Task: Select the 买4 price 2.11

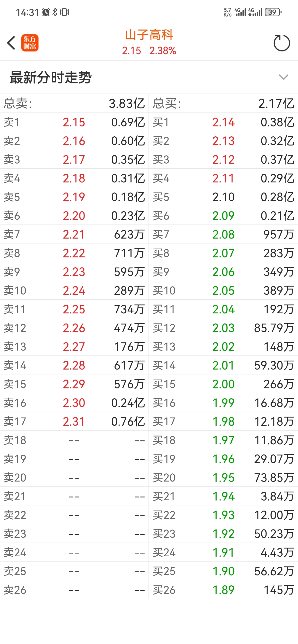Action: point(223,178)
